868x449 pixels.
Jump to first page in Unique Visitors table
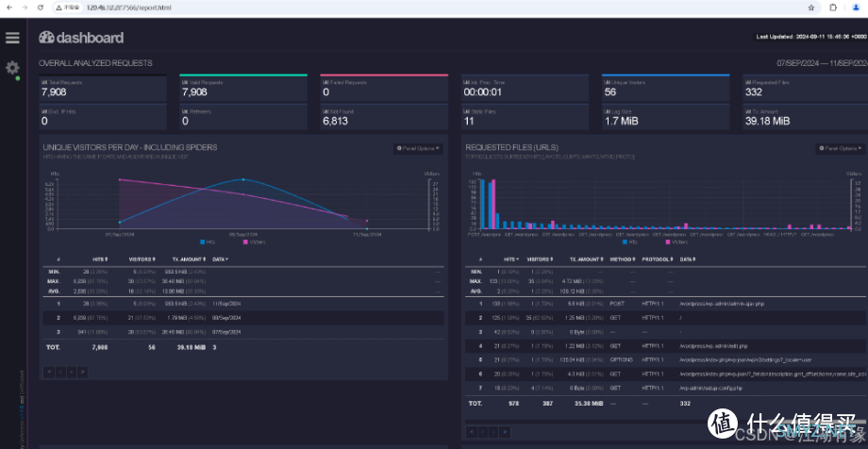point(49,372)
